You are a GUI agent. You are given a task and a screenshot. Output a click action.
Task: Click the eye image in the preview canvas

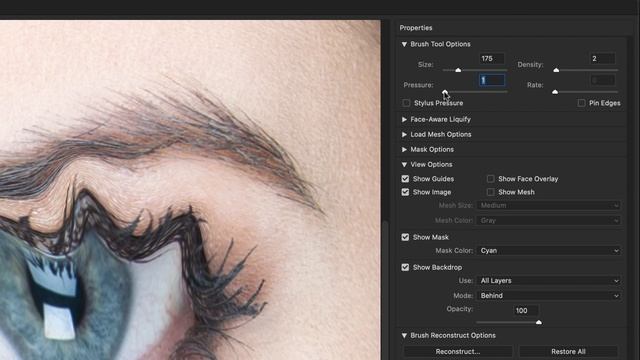[x=190, y=190]
